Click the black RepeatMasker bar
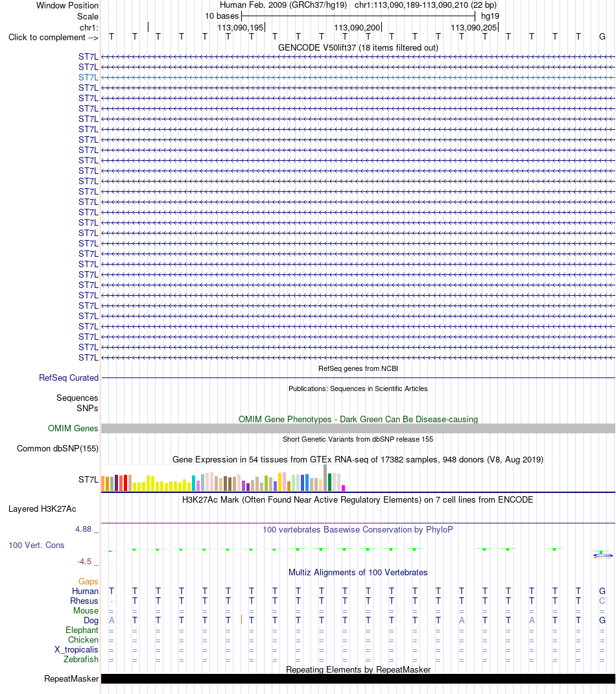This screenshot has width=616, height=694. pyautogui.click(x=358, y=679)
